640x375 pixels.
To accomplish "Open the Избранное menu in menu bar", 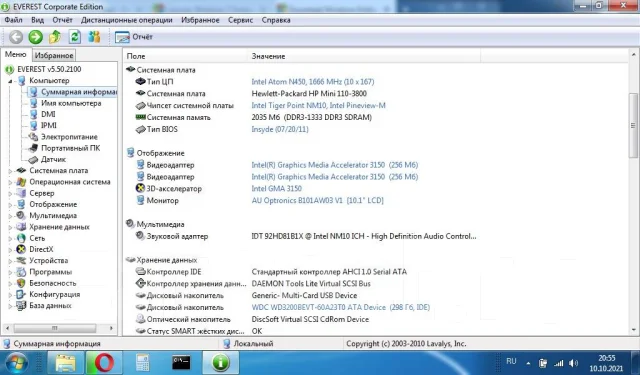I will pyautogui.click(x=200, y=20).
